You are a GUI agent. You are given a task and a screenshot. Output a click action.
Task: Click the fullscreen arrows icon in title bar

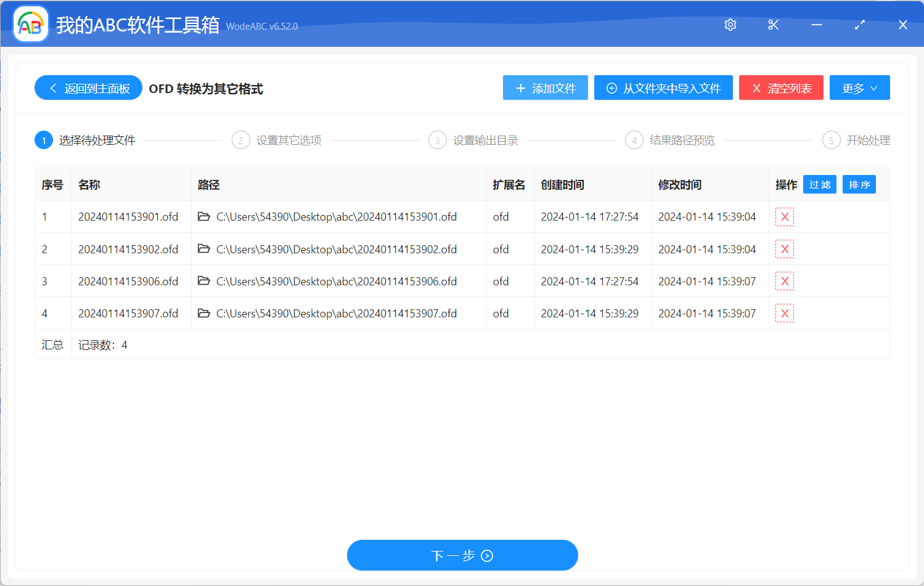[859, 25]
